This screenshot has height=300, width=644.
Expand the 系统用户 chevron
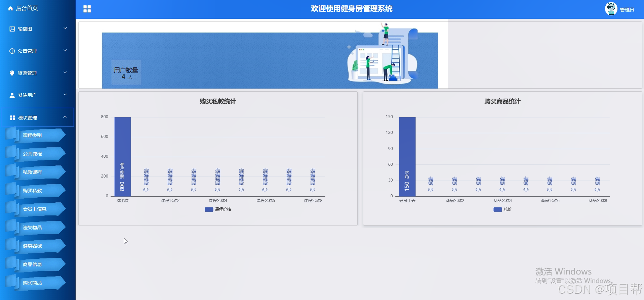click(65, 95)
